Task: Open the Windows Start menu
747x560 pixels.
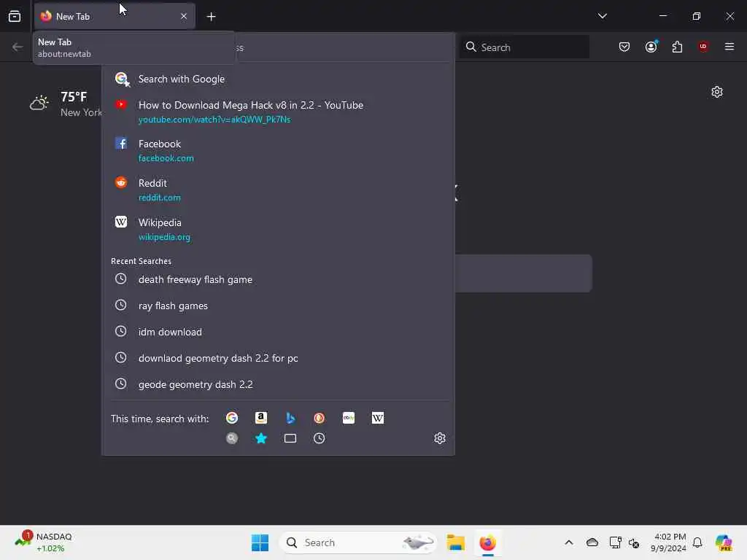Action: tap(260, 542)
